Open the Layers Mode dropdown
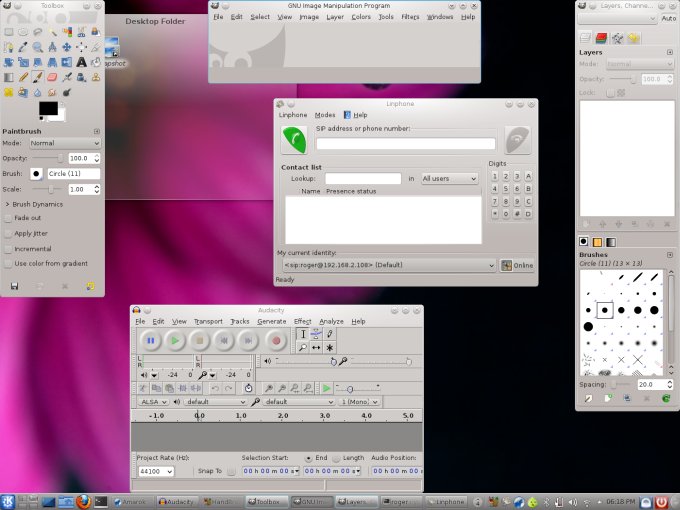680x510 pixels. point(640,64)
